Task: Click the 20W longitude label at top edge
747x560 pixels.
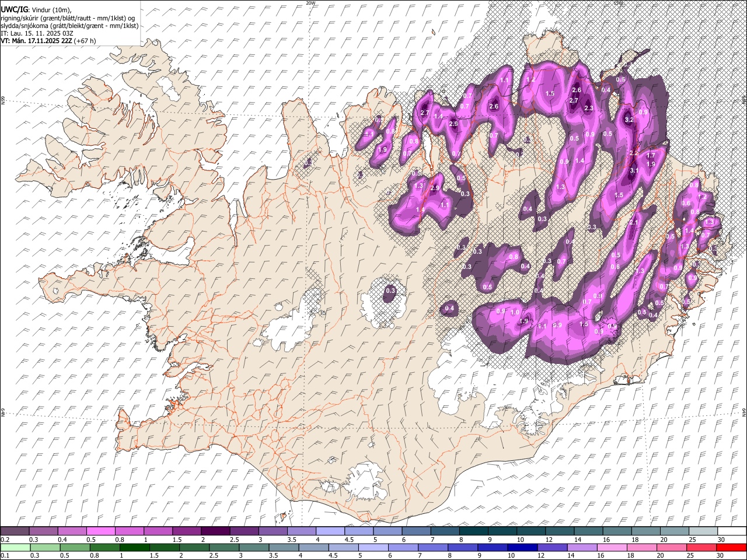Action: [310, 3]
